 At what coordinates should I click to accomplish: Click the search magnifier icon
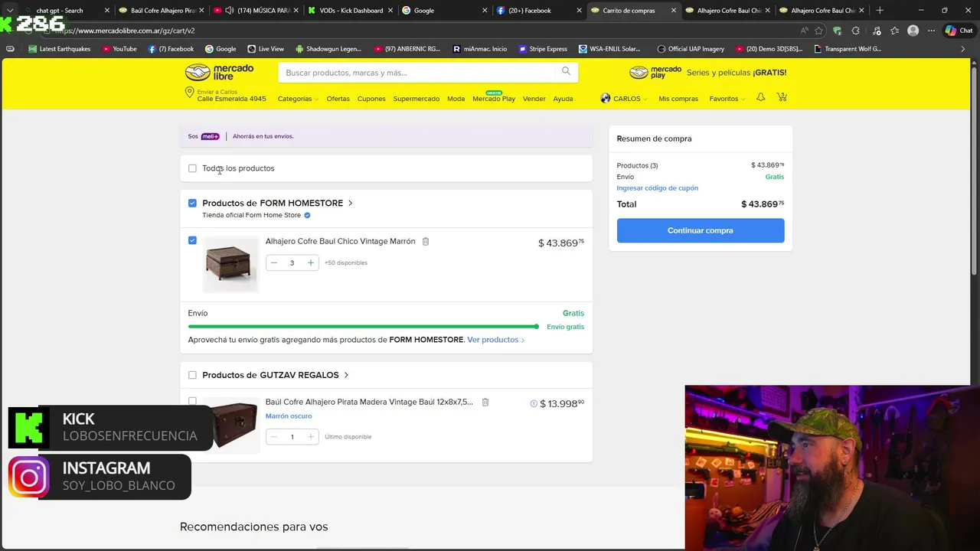point(566,71)
